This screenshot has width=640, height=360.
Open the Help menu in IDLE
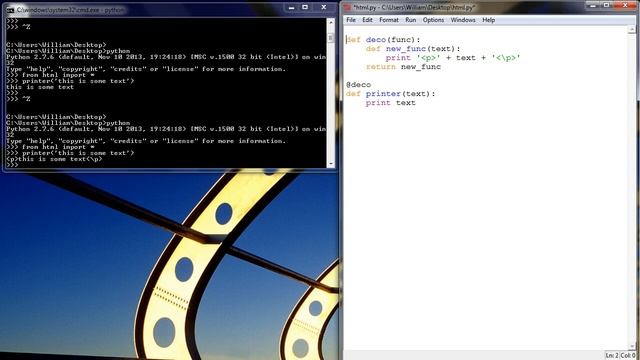pos(489,20)
